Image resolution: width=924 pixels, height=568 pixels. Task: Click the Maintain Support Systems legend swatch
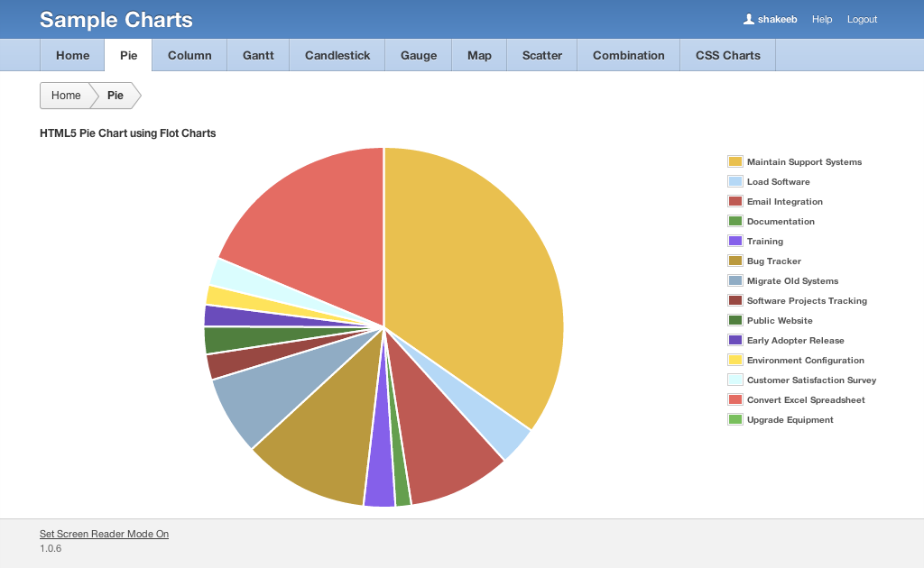735,162
